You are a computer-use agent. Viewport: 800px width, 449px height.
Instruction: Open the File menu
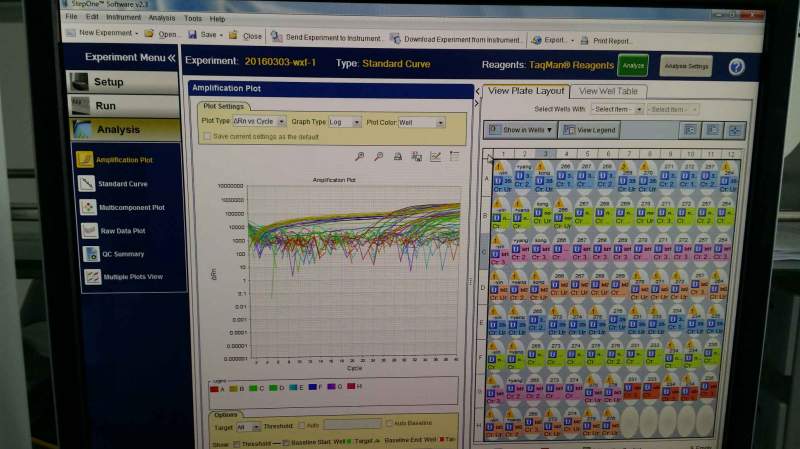(x=71, y=16)
